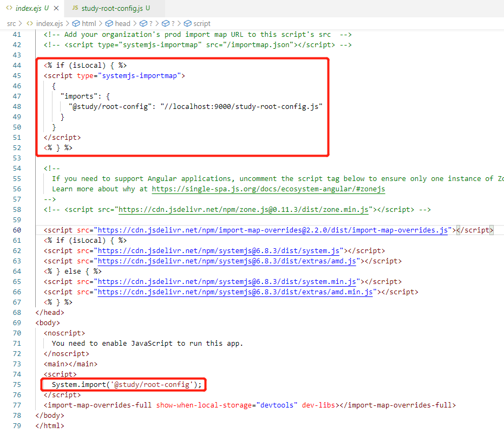Viewport: 504px width, 433px height.
Task: Switch to the index.ejs editor tab
Action: [32, 8]
